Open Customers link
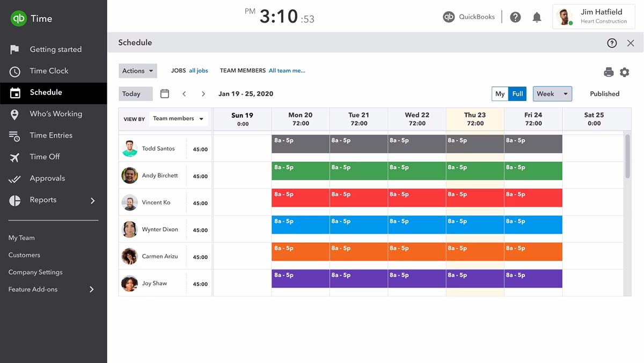Screen dimensions: 644x363 tap(24, 255)
